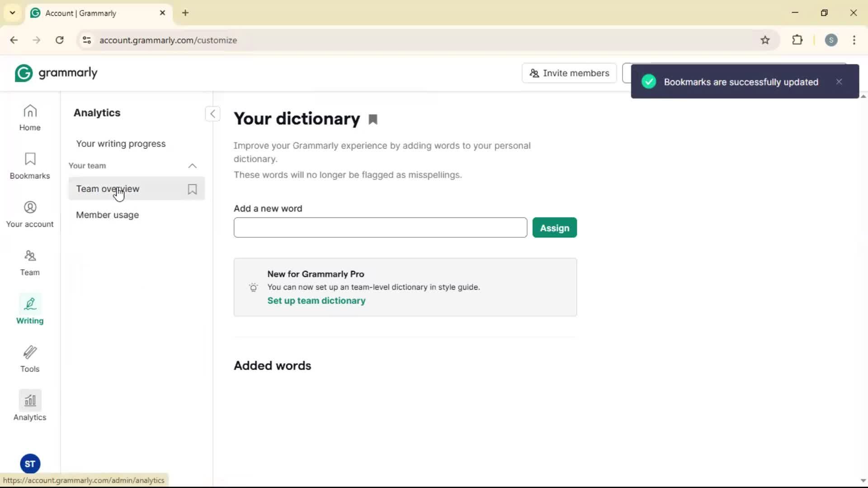
Task: Open Set up team dictionary link
Action: pos(316,301)
